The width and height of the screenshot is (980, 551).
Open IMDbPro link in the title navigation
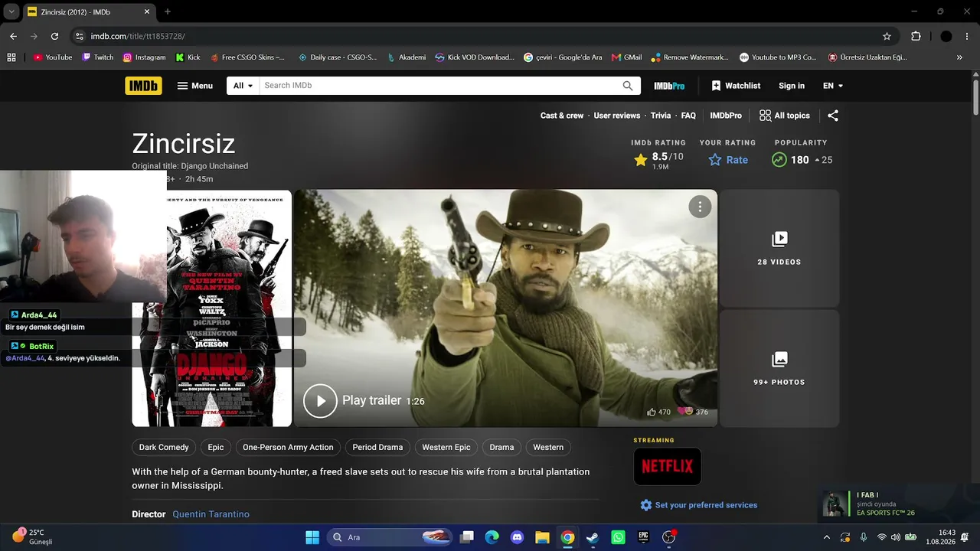[x=726, y=116]
